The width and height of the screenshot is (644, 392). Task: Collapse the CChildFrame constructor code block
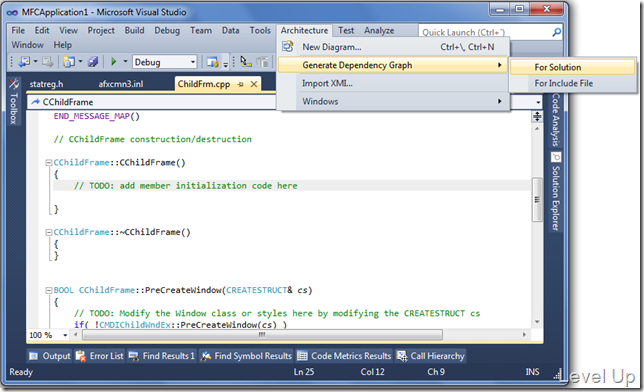coord(48,163)
